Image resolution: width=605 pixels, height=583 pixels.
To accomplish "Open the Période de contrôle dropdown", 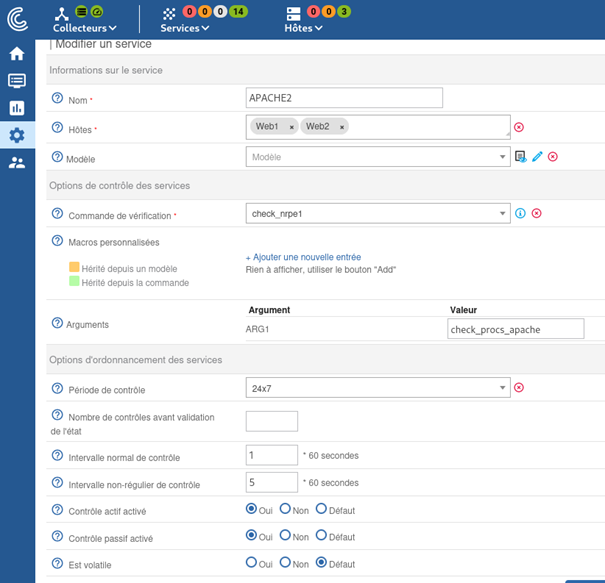I will point(377,388).
